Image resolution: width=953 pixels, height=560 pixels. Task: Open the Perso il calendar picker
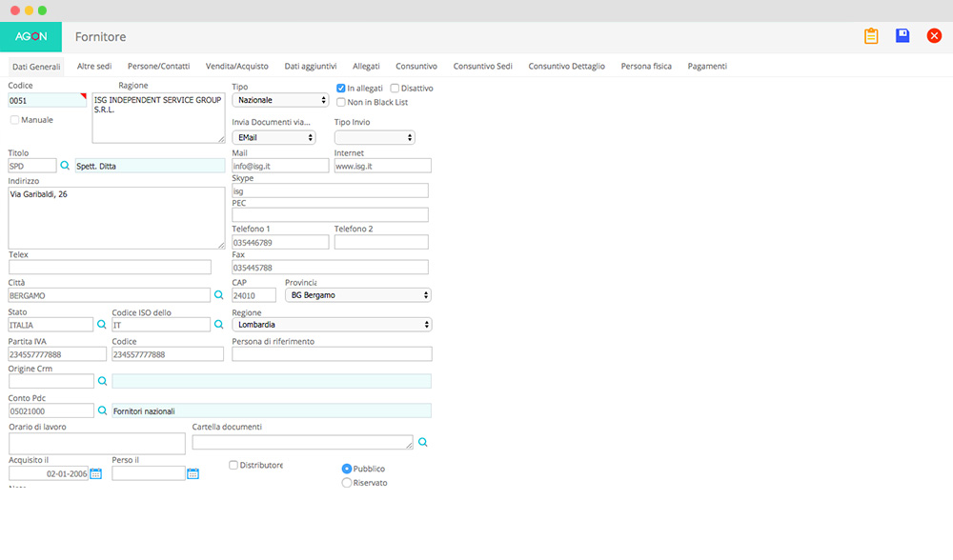(x=193, y=473)
